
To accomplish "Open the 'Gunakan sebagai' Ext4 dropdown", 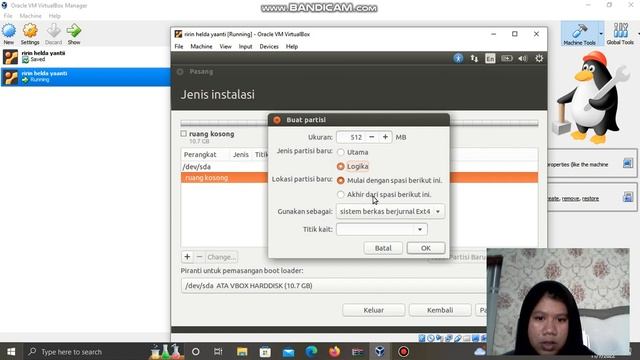I will click(x=390, y=211).
